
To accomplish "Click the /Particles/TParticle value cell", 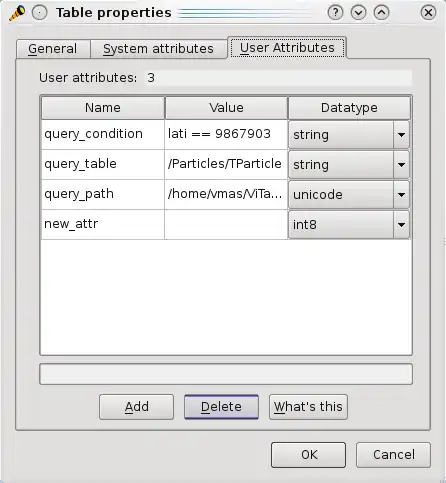I will [226, 164].
